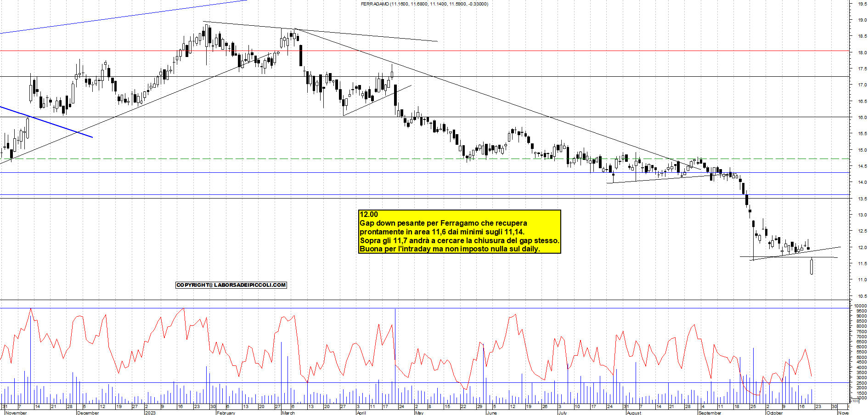868x415 pixels.
Task: Click the 19.0 label on the price axis
Action: pos(862,20)
